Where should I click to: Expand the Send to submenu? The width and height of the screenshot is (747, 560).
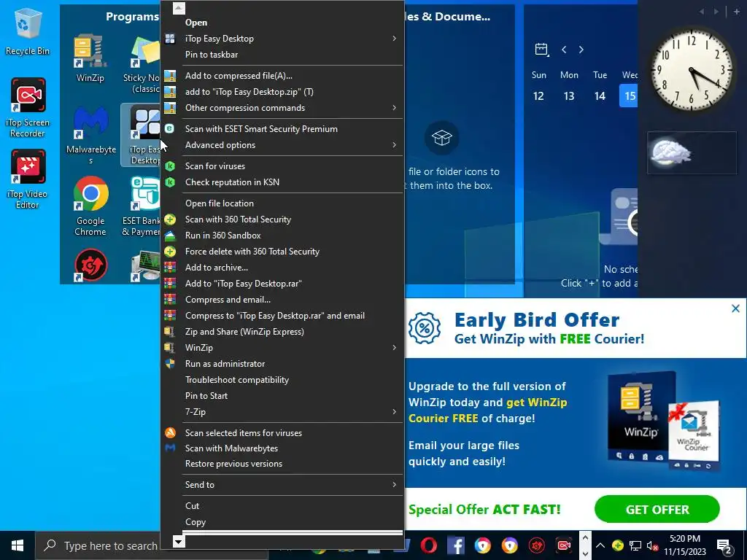(282, 485)
